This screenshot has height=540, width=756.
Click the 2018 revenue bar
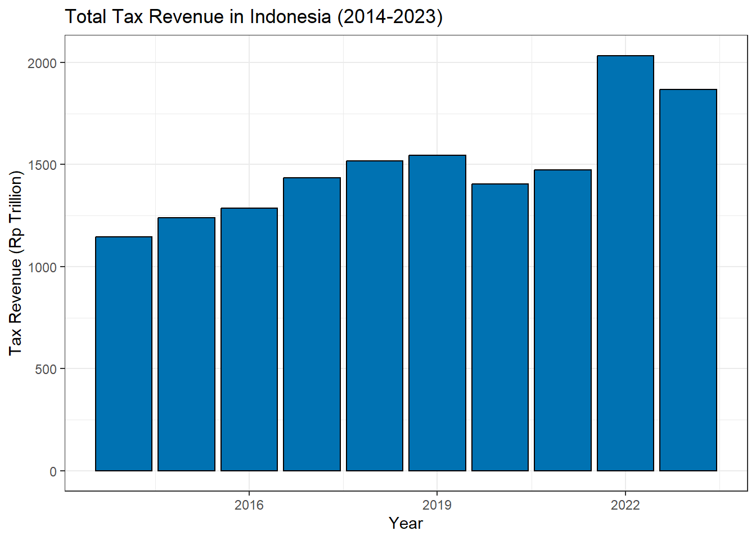tap(375, 316)
